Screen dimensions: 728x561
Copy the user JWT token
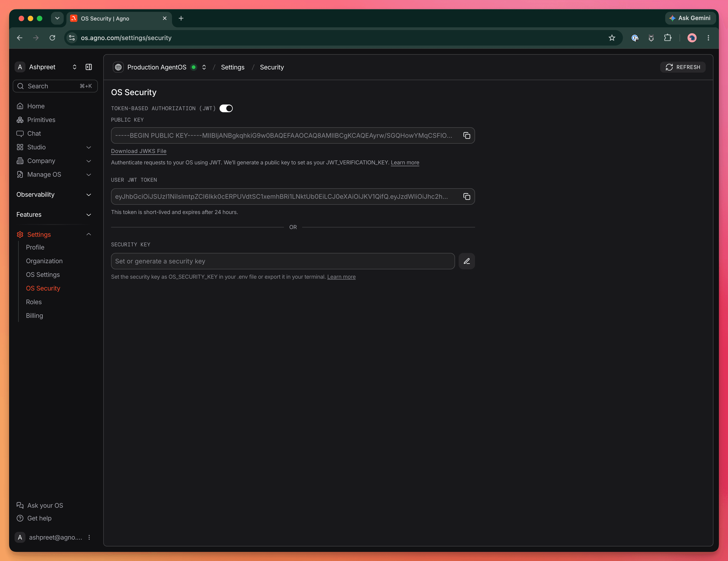click(x=467, y=196)
